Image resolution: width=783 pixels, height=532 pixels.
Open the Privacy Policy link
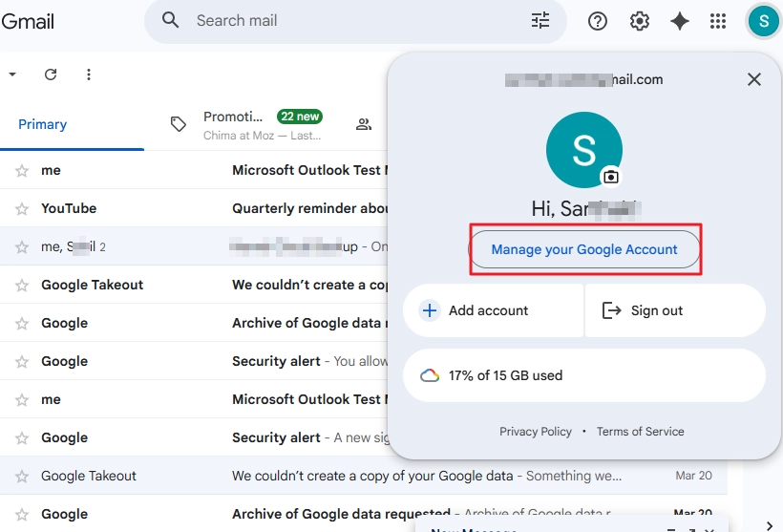tap(536, 431)
